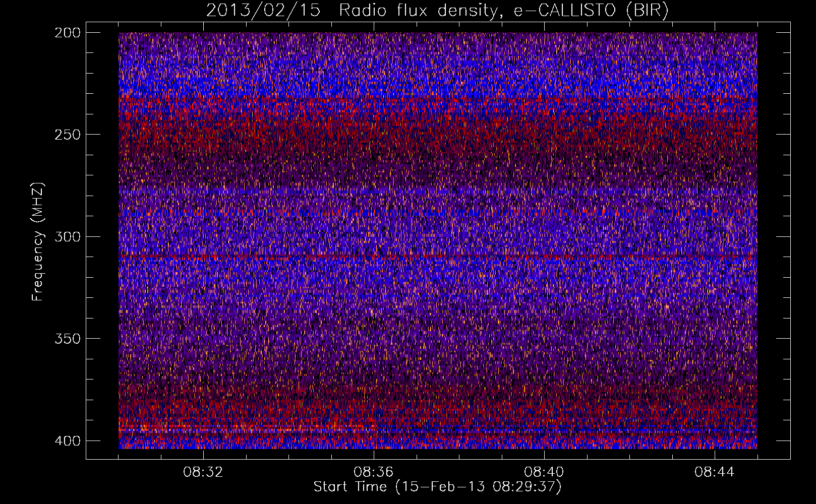
Task: Click the 200 frequency tick label
Action: 67,33
